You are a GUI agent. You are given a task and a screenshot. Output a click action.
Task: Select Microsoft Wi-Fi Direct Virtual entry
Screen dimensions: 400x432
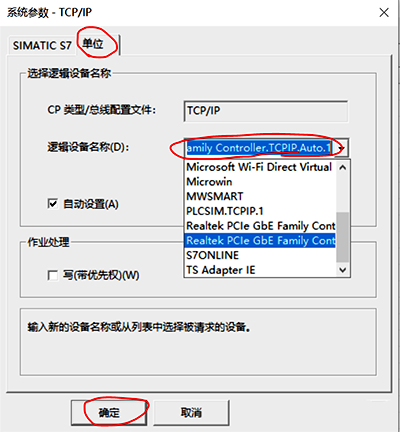tap(260, 167)
